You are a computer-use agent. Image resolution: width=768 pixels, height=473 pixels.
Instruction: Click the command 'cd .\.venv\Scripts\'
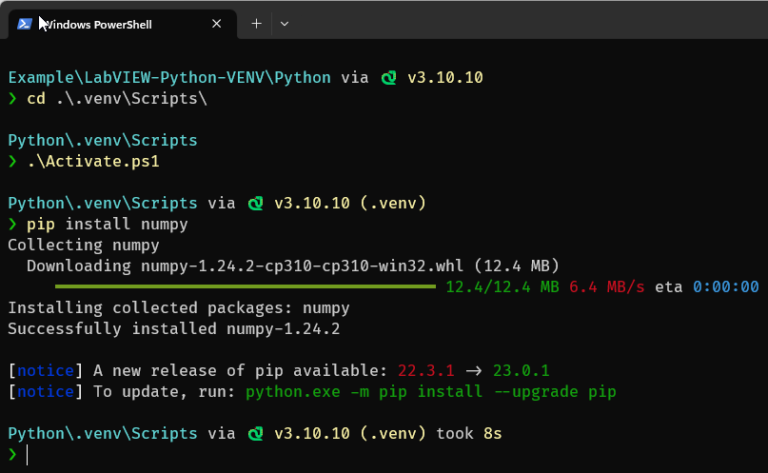click(x=117, y=98)
